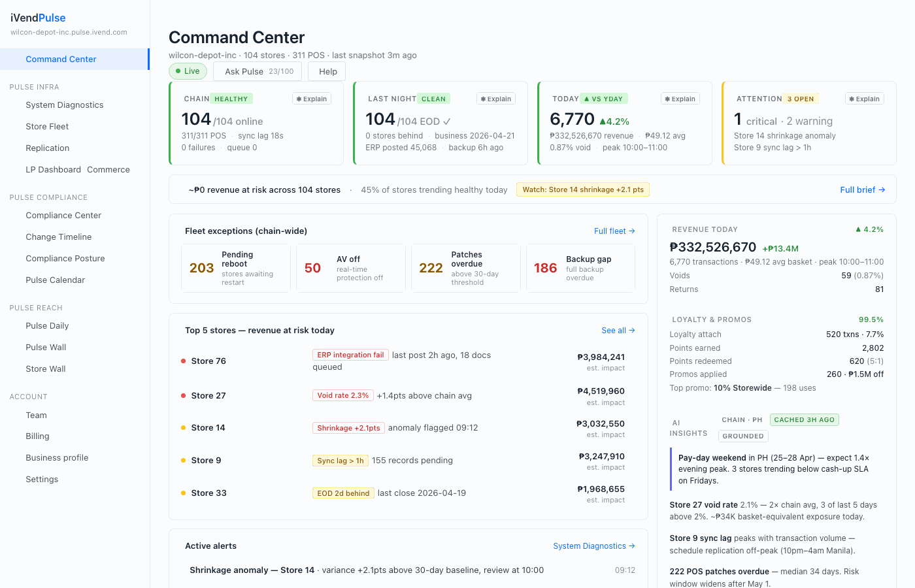The image size is (915, 588).
Task: Open Replication sidebar item
Action: pyautogui.click(x=48, y=148)
